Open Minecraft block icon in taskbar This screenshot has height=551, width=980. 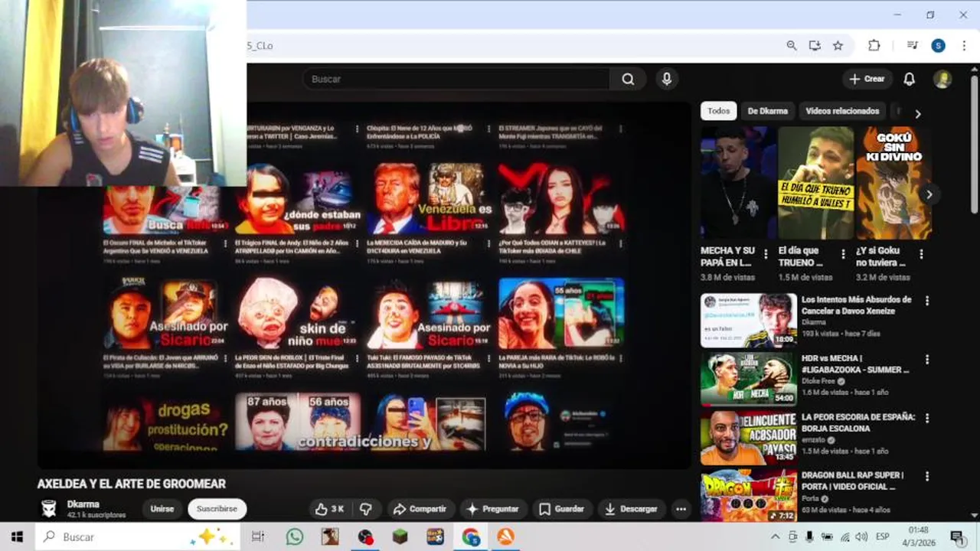[x=400, y=537]
